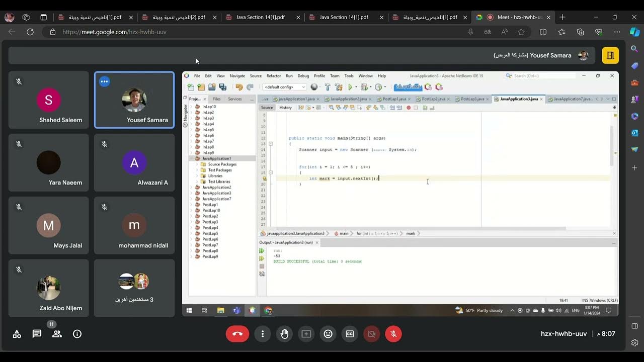
Task: Collapse main method code fold at line 13
Action: coord(271,144)
